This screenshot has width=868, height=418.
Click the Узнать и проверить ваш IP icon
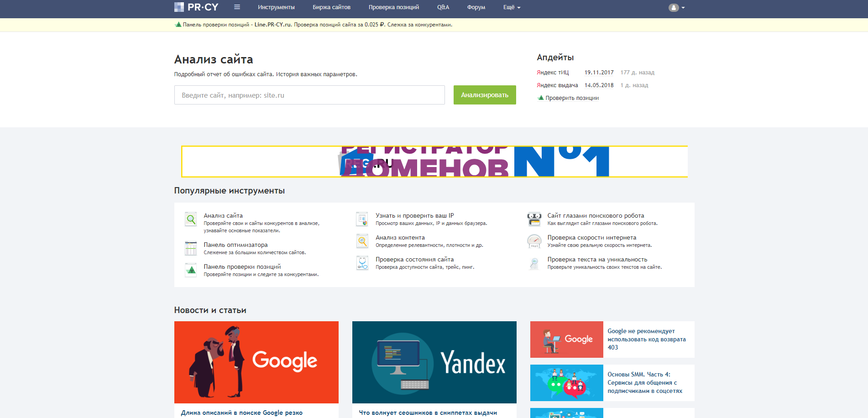tap(362, 219)
